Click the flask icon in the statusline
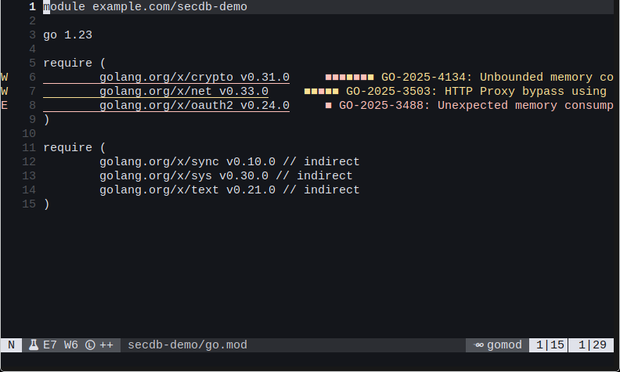This screenshot has width=620, height=372. tap(34, 345)
